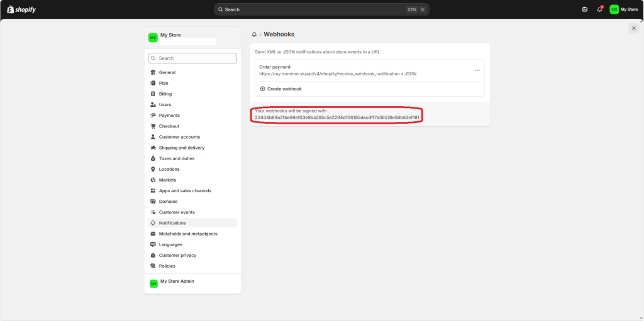Image resolution: width=644 pixels, height=321 pixels.
Task: Click the store inbox icon beside bell
Action: pos(585,9)
